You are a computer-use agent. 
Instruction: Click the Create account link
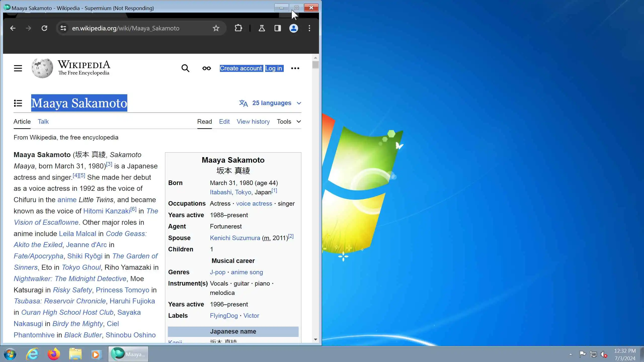(241, 68)
